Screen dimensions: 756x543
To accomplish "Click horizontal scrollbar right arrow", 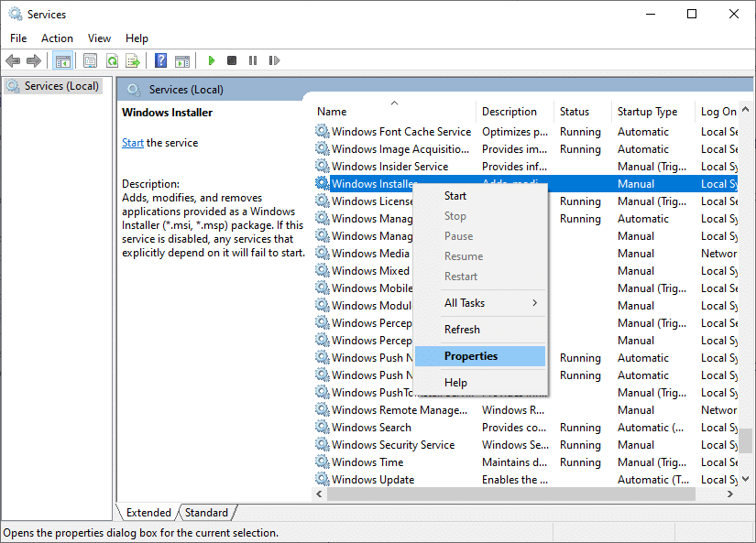I will pyautogui.click(x=730, y=494).
